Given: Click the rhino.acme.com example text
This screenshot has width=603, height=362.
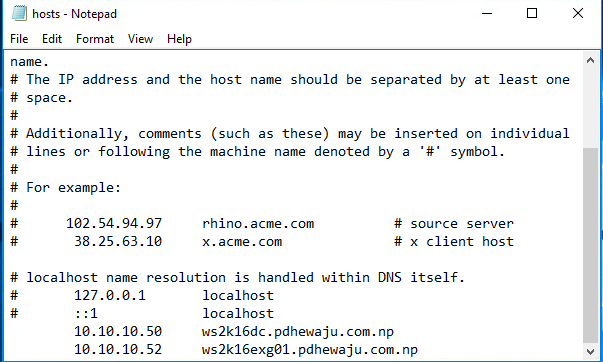Looking at the screenshot, I should [258, 224].
